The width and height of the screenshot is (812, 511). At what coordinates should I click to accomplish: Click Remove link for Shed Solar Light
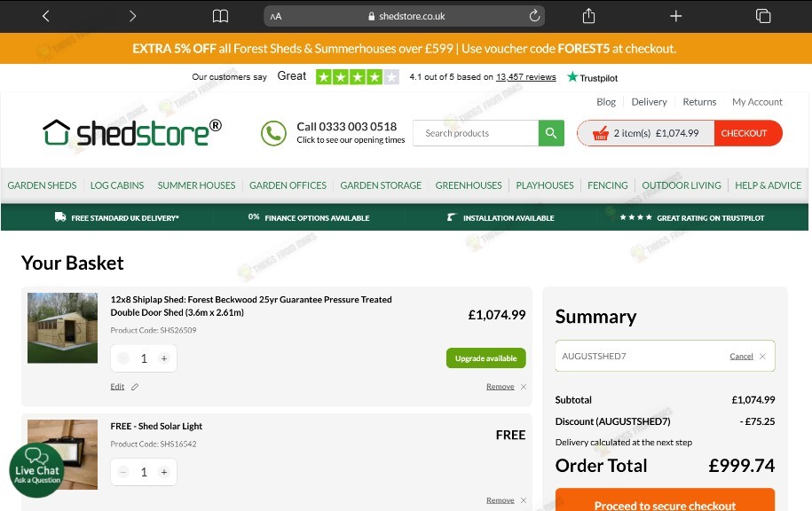point(501,500)
